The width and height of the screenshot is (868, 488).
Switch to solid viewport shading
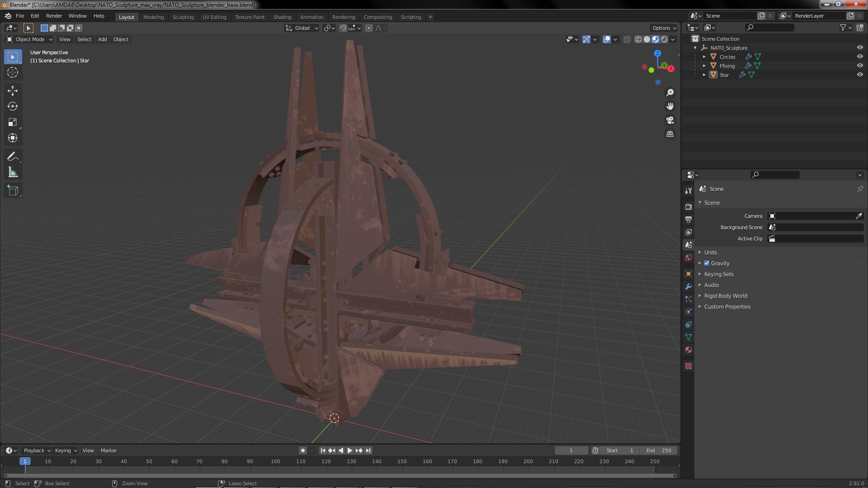647,39
